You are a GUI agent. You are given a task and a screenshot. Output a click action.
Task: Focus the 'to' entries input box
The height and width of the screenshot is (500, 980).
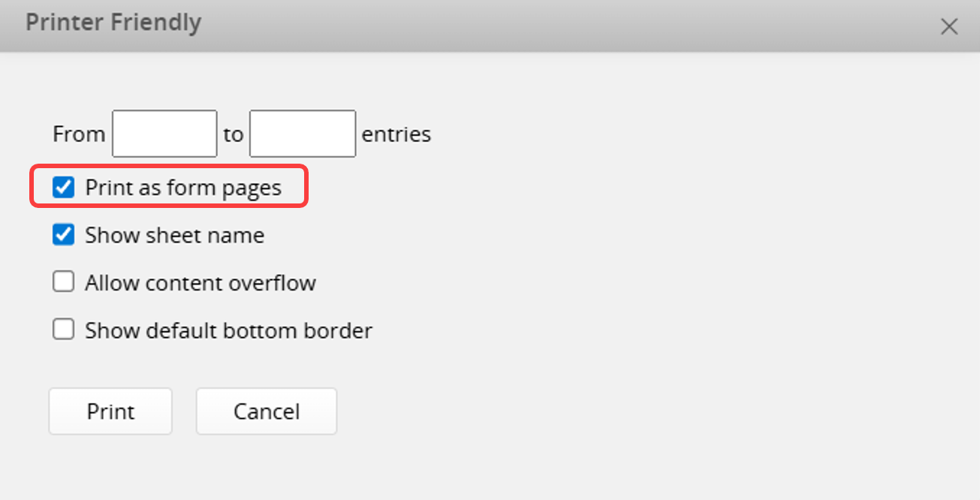tap(302, 134)
